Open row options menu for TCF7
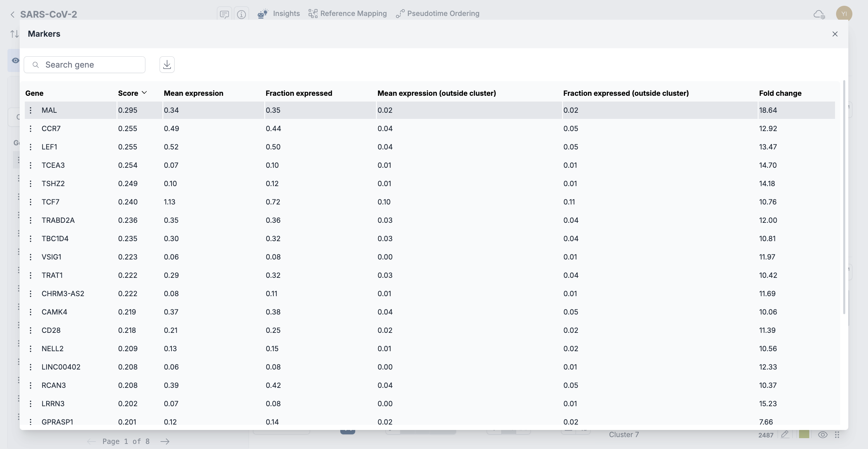 pos(31,202)
